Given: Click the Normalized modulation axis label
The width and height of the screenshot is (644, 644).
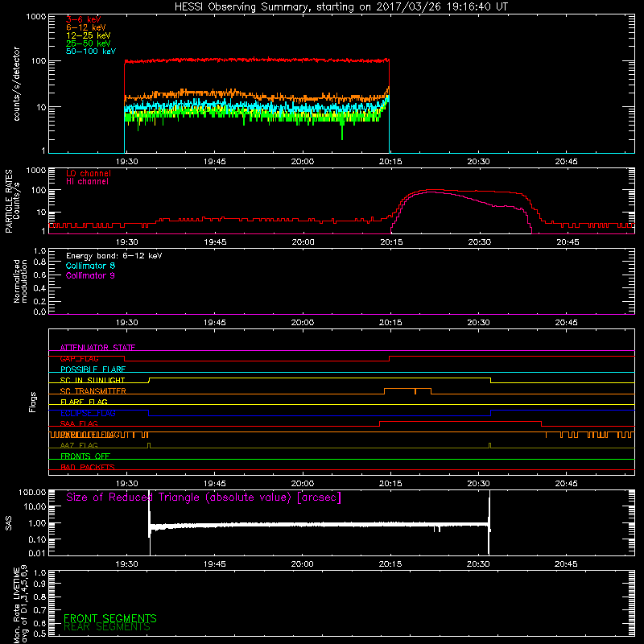Looking at the screenshot, I should (20, 281).
